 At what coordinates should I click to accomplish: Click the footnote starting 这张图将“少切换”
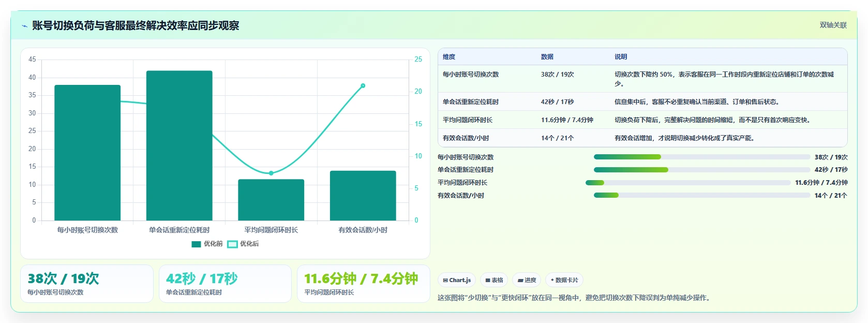[575, 298]
